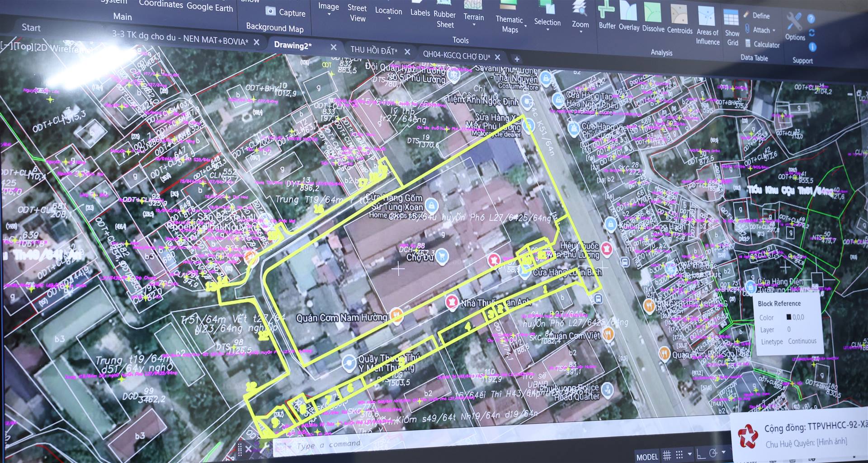This screenshot has height=463, width=868.
Task: Click the Capture background map camera icon
Action: pyautogui.click(x=270, y=11)
